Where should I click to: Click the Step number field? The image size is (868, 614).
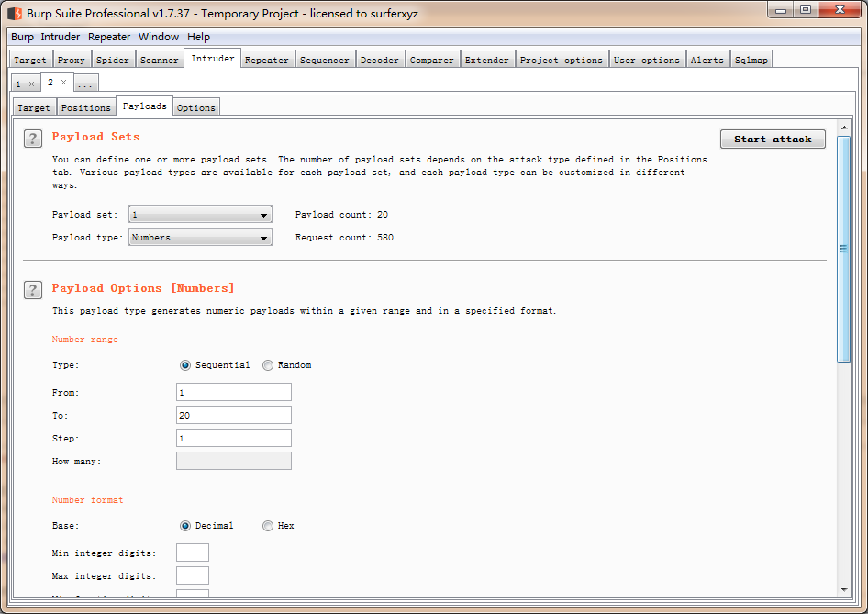click(x=234, y=438)
